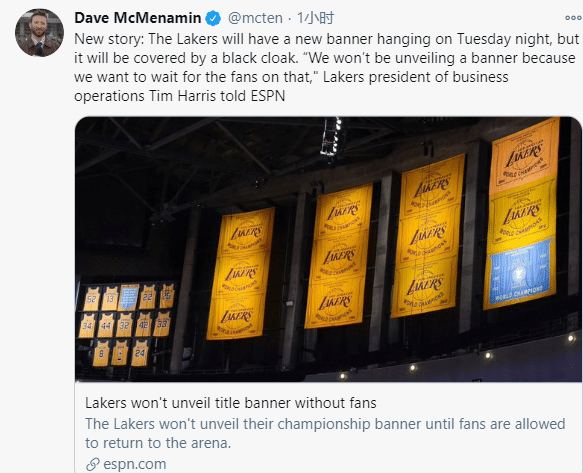Open Dave McMenamin's profile avatar photo

click(39, 32)
